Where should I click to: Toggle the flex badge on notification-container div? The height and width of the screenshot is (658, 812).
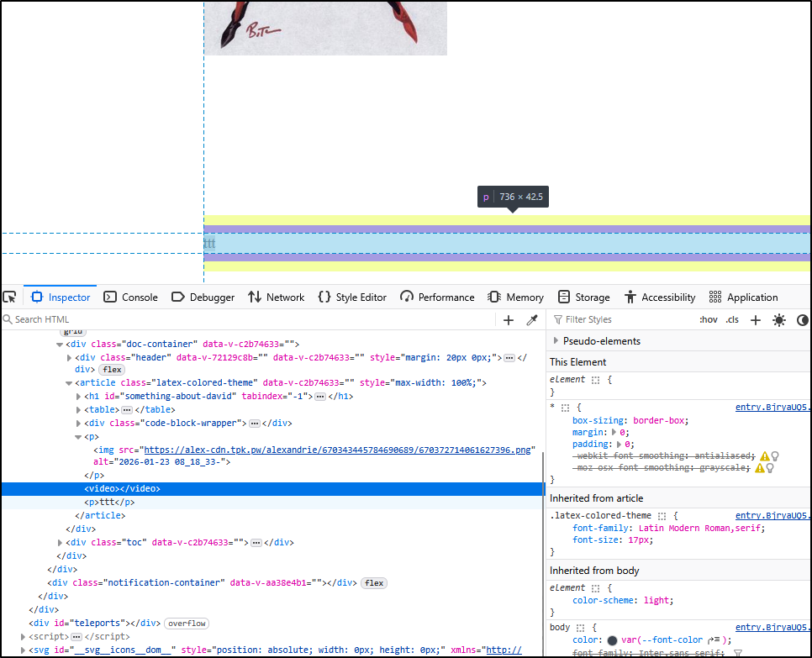(x=373, y=582)
